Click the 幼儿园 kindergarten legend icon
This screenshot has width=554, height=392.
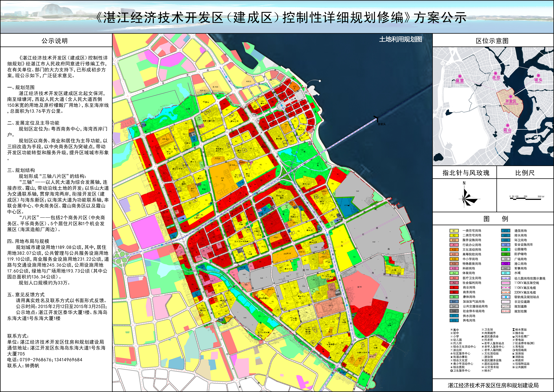(451, 340)
